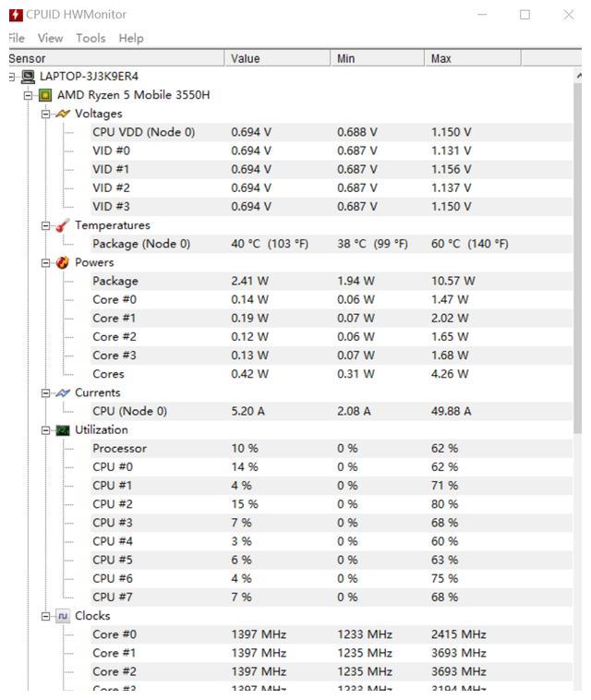Open the File menu
The width and height of the screenshot is (591, 700).
[x=17, y=39]
